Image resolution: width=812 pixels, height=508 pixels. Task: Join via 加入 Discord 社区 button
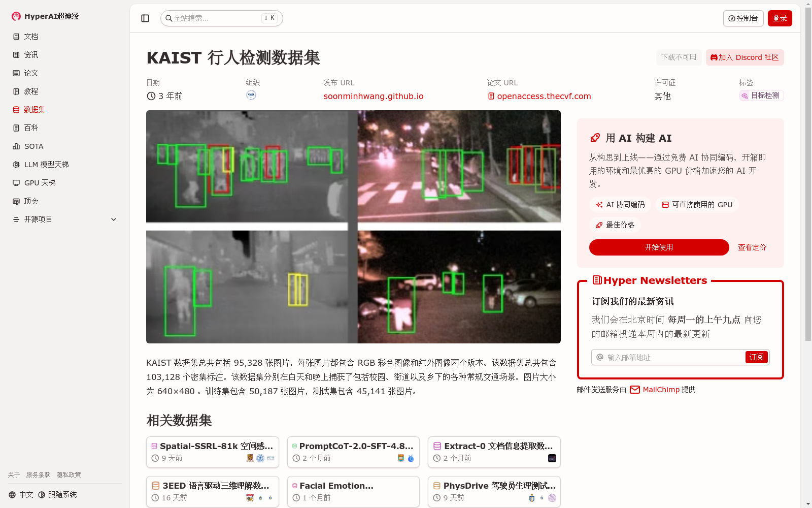[745, 57]
